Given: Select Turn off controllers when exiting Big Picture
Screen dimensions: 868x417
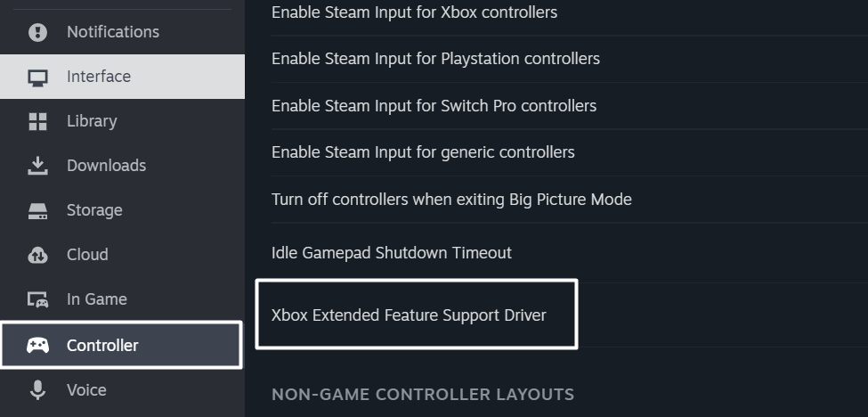Looking at the screenshot, I should (x=451, y=200).
